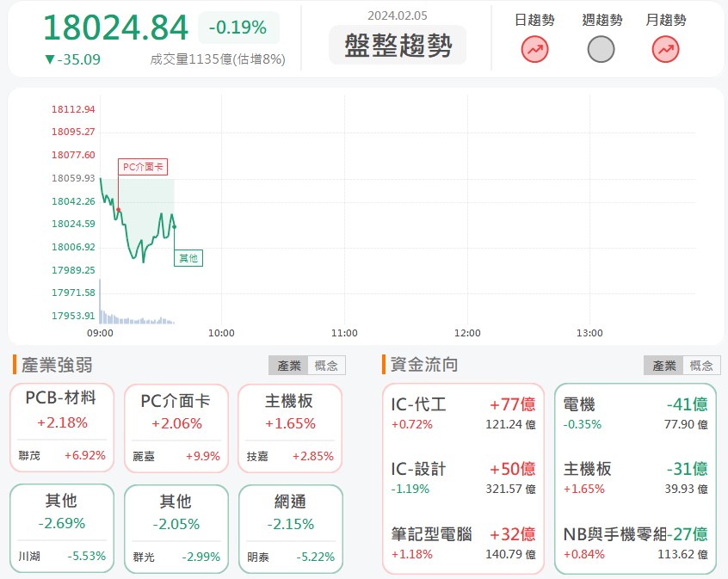The image size is (728, 579).
Task: Click IC-代工 +77億 inflow row
Action: tap(463, 413)
